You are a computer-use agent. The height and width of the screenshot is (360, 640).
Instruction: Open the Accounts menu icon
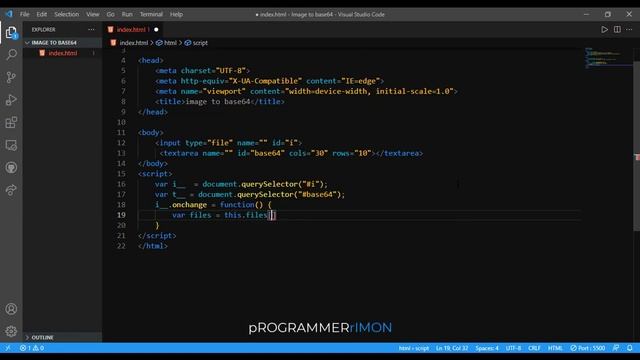(11, 309)
